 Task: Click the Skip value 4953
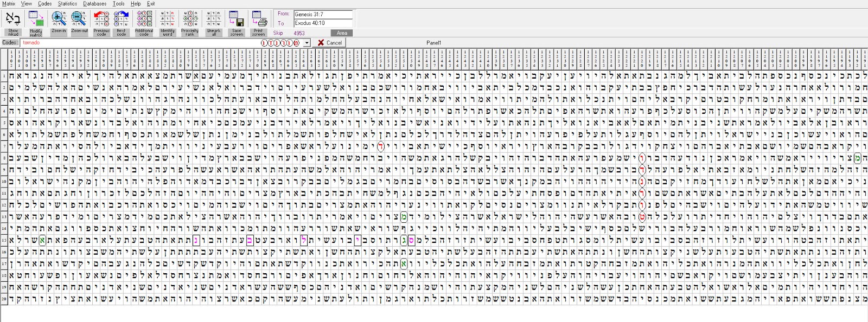click(299, 33)
